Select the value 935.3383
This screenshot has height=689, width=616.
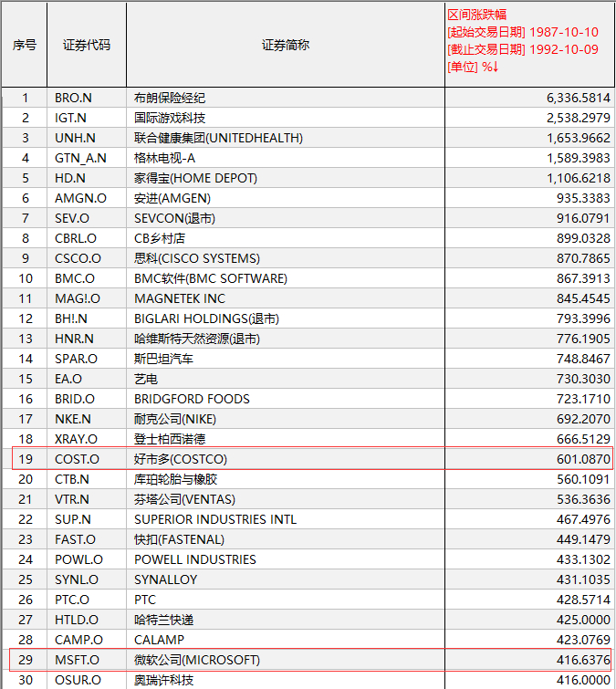click(583, 198)
